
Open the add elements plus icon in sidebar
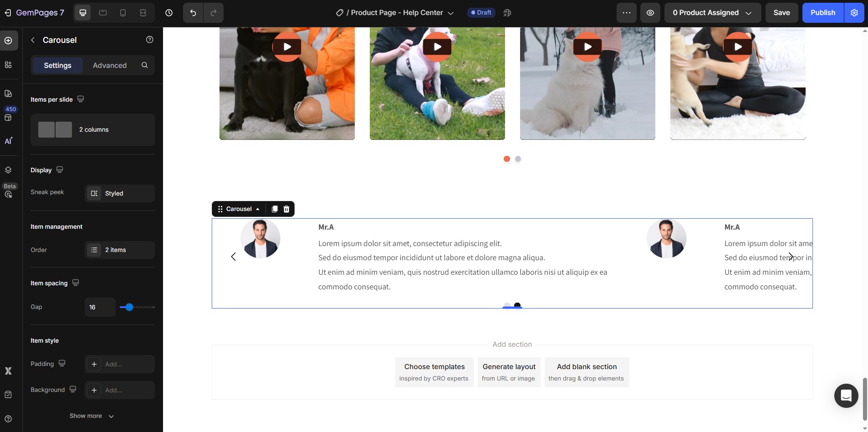coord(8,41)
